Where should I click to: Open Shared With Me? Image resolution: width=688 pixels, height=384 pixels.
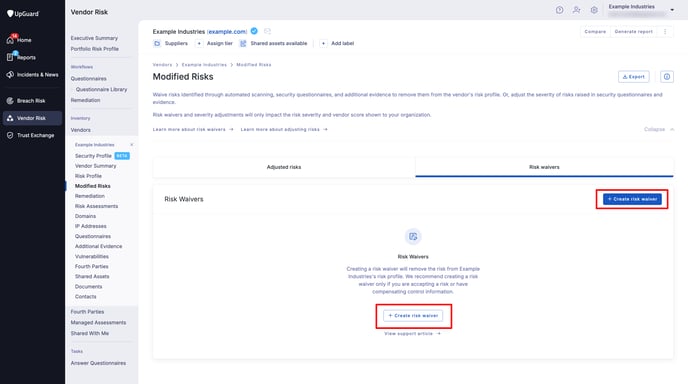(x=90, y=334)
